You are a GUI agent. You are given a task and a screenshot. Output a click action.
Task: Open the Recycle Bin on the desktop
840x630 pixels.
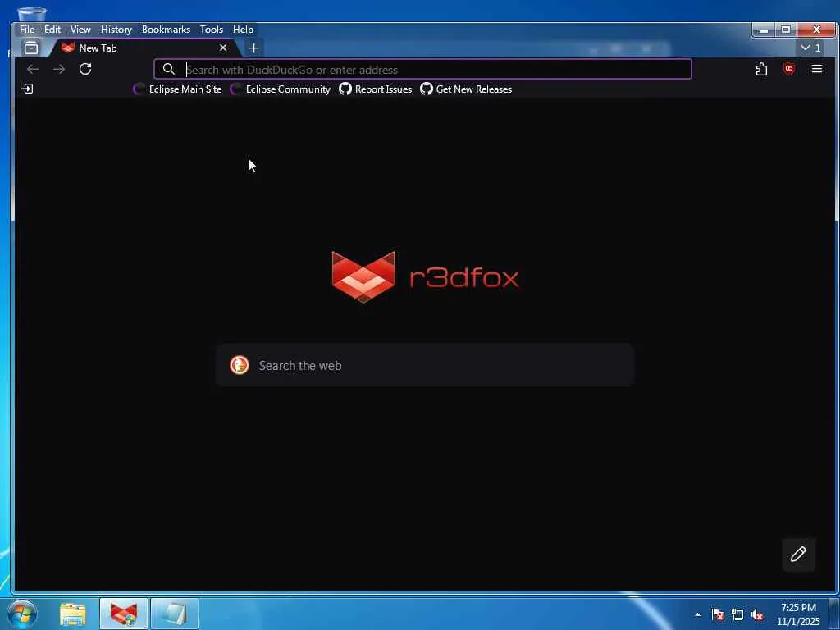click(x=32, y=15)
